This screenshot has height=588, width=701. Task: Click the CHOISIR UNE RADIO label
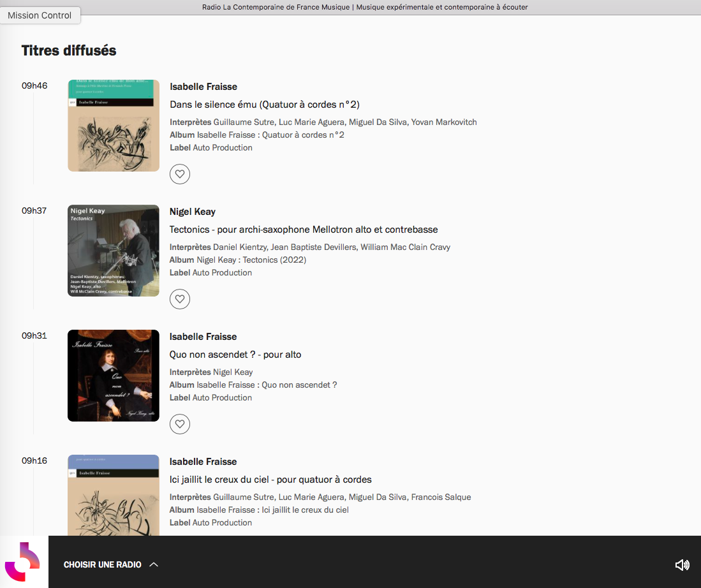(103, 564)
